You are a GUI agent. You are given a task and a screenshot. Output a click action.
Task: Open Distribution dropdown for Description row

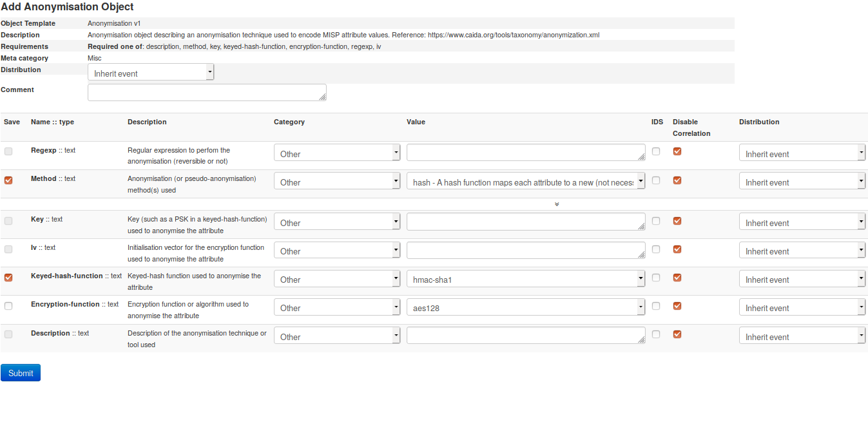pyautogui.click(x=802, y=336)
